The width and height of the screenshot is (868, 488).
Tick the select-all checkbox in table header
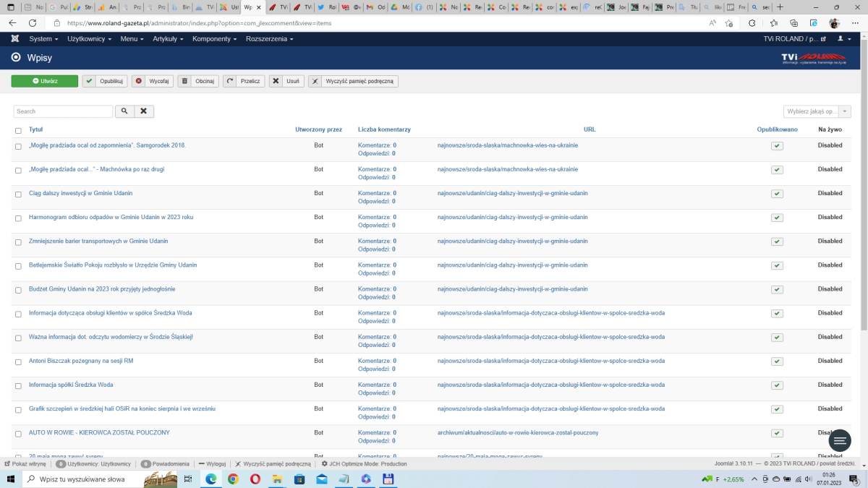(18, 130)
